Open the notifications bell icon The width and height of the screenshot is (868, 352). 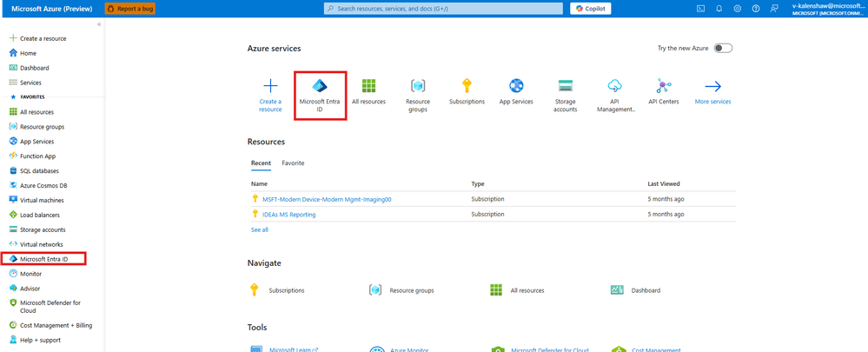[x=719, y=9]
